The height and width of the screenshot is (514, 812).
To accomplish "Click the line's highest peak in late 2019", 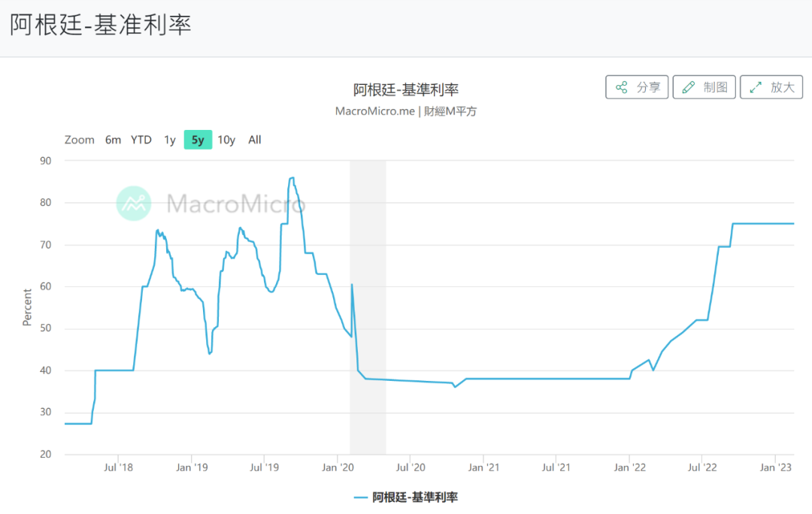I will (x=292, y=178).
